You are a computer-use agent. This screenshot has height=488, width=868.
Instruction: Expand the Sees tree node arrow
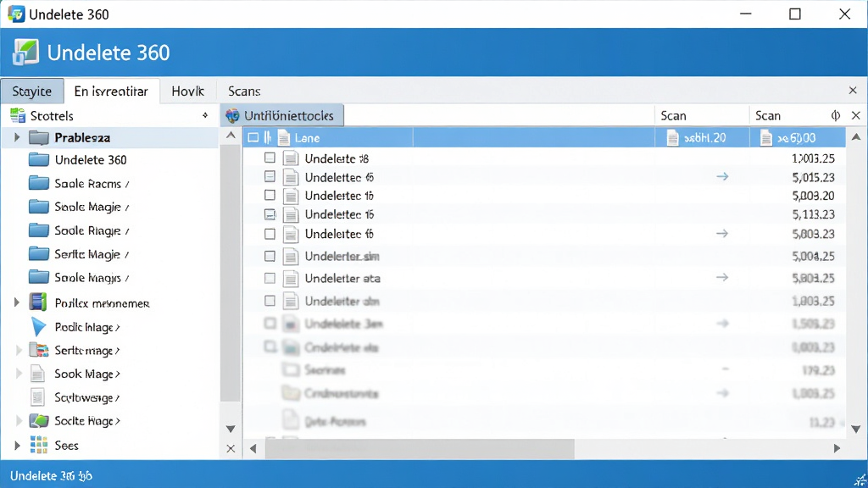pyautogui.click(x=17, y=445)
